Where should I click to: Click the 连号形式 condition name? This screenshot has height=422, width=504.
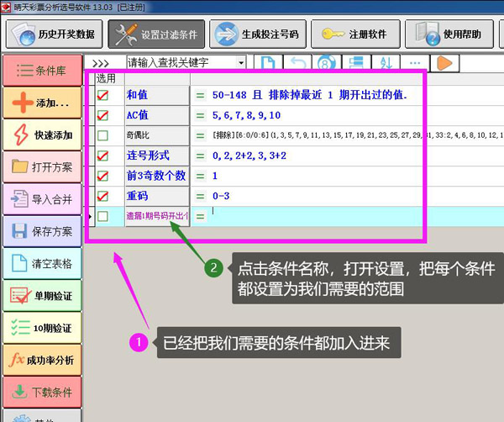click(x=148, y=156)
